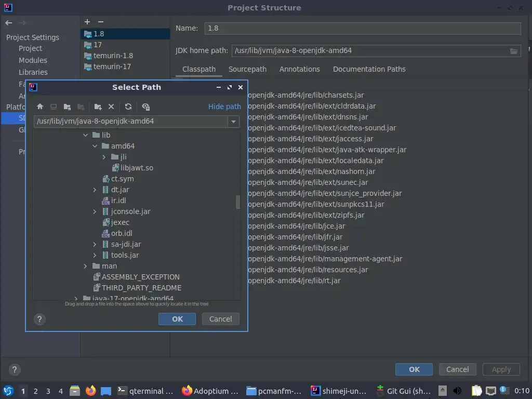Select the orb.idl file in the tree
This screenshot has width=532, height=399.
pyautogui.click(x=122, y=233)
